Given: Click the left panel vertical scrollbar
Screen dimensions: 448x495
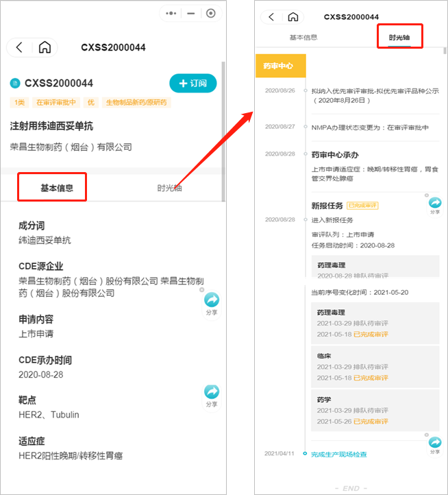Looking at the screenshot, I should pyautogui.click(x=223, y=131).
